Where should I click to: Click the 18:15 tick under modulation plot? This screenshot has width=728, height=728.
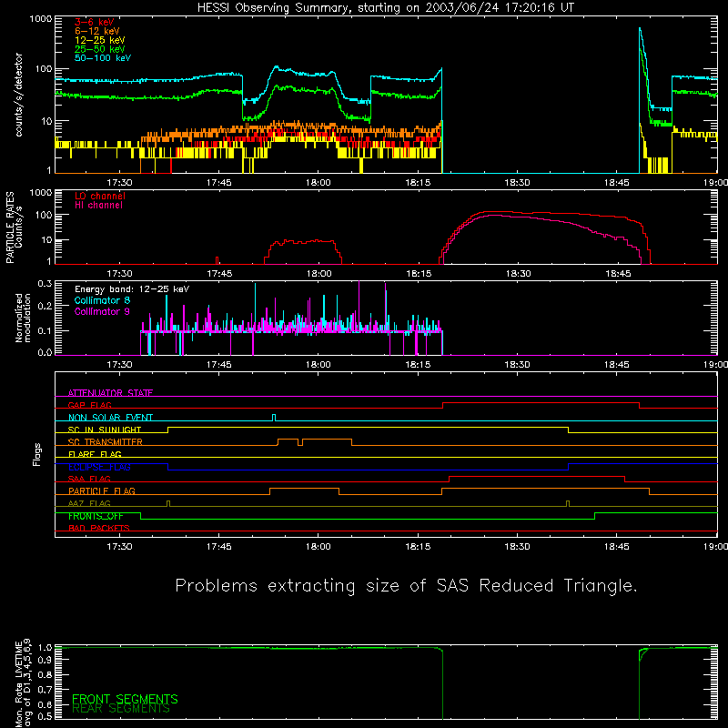coord(418,365)
